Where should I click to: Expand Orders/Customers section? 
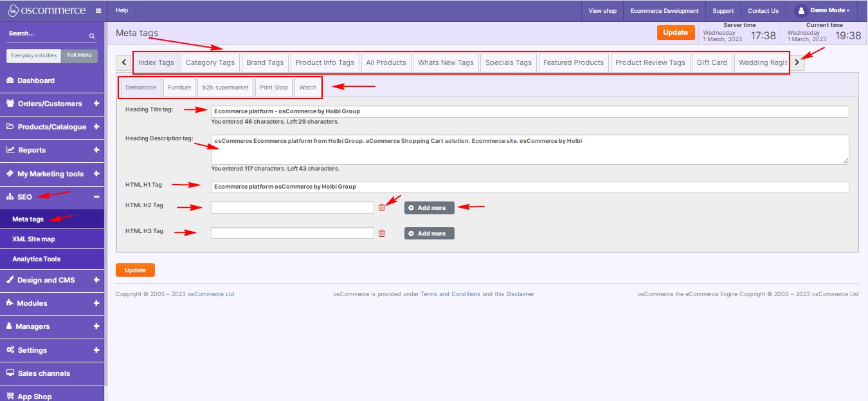pyautogui.click(x=96, y=104)
